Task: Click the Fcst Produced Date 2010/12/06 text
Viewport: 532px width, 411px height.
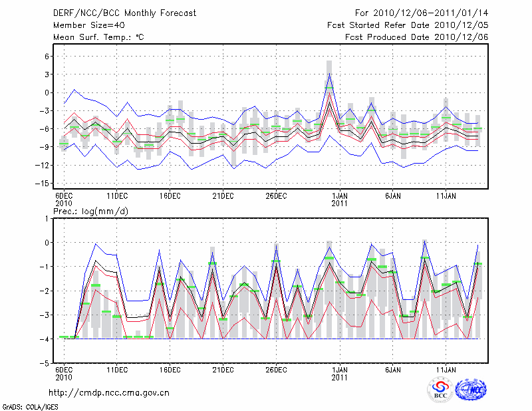Action: click(416, 37)
